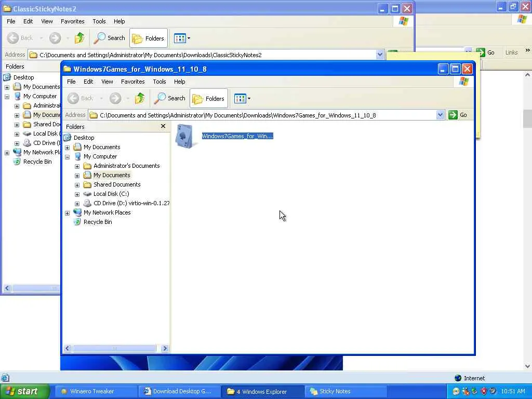Collapse My Computer in ClassicStickyNotes2 folder tree
The width and height of the screenshot is (532, 399).
[7, 97]
